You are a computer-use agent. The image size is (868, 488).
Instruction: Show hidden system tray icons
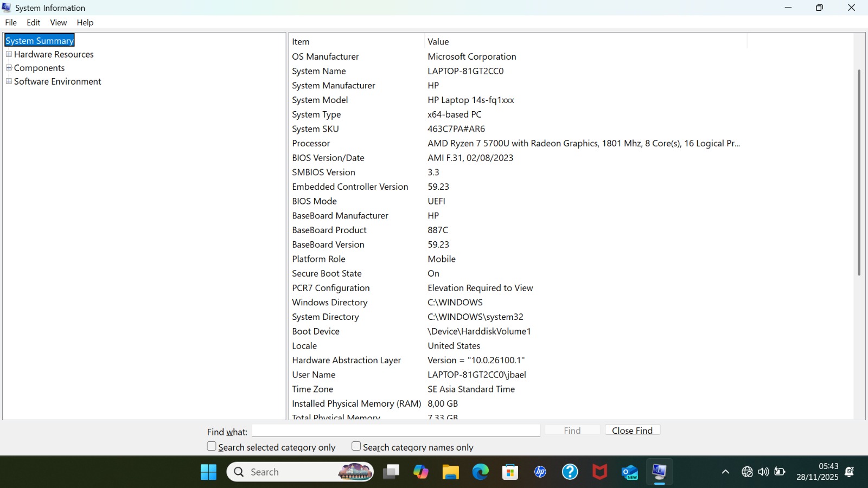point(725,472)
